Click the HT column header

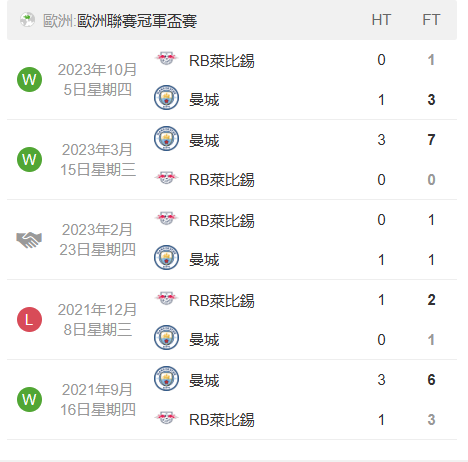381,20
